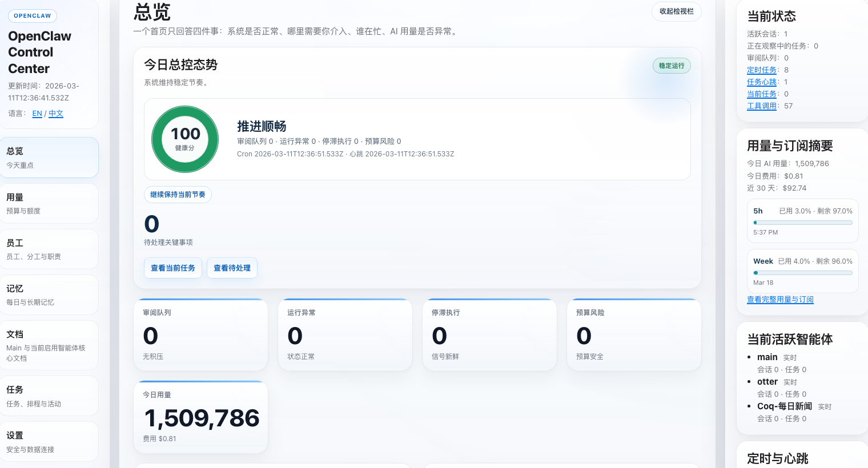Viewport: 868px width, 468px height.
Task: Collapse the inspector with 收起检视栏
Action: point(676,11)
